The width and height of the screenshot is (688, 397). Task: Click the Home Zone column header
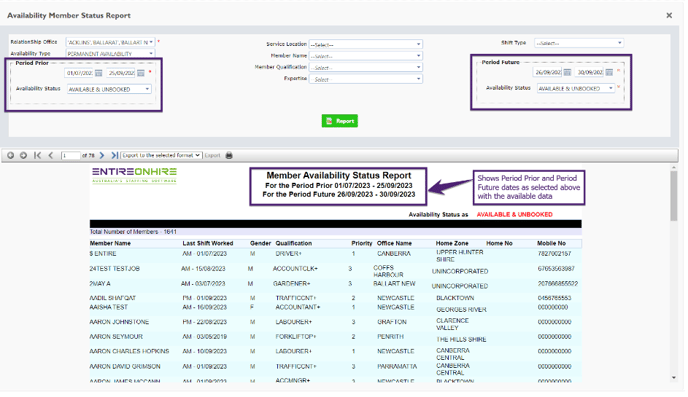pyautogui.click(x=452, y=243)
